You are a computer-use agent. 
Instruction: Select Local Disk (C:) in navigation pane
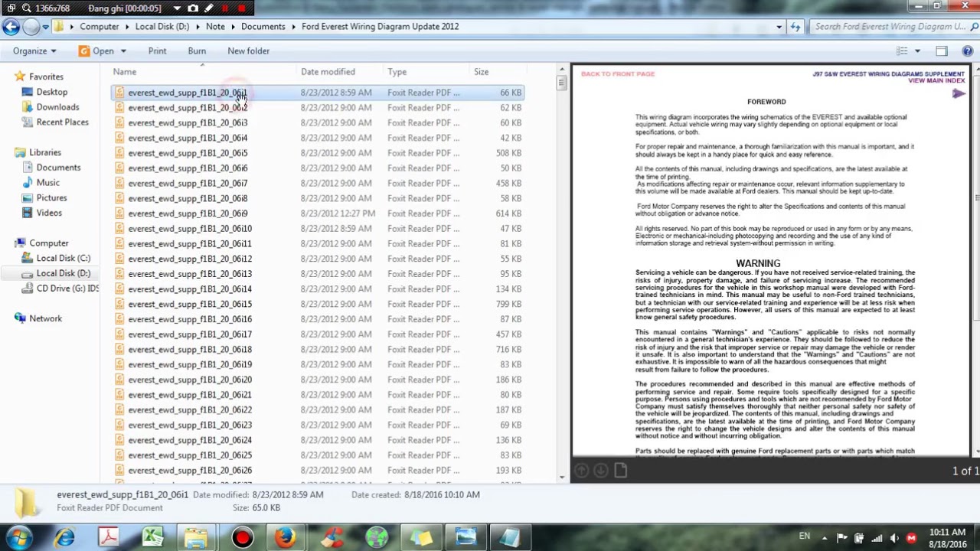[63, 258]
